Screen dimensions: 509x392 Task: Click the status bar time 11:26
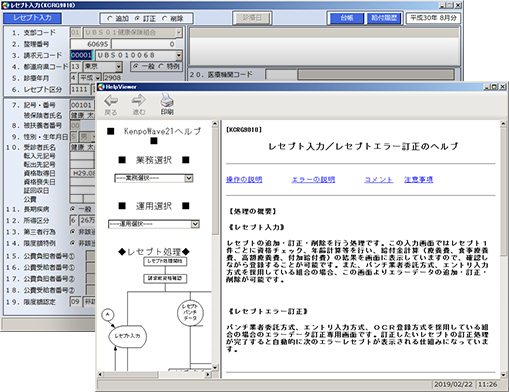click(487, 385)
